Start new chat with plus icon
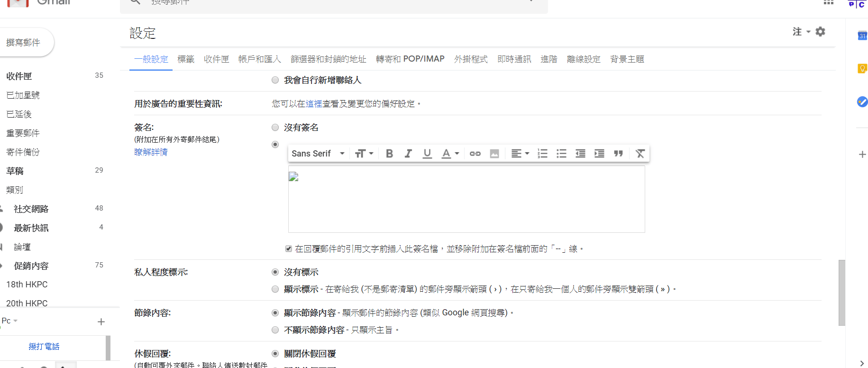The height and width of the screenshot is (368, 868). pyautogui.click(x=101, y=322)
